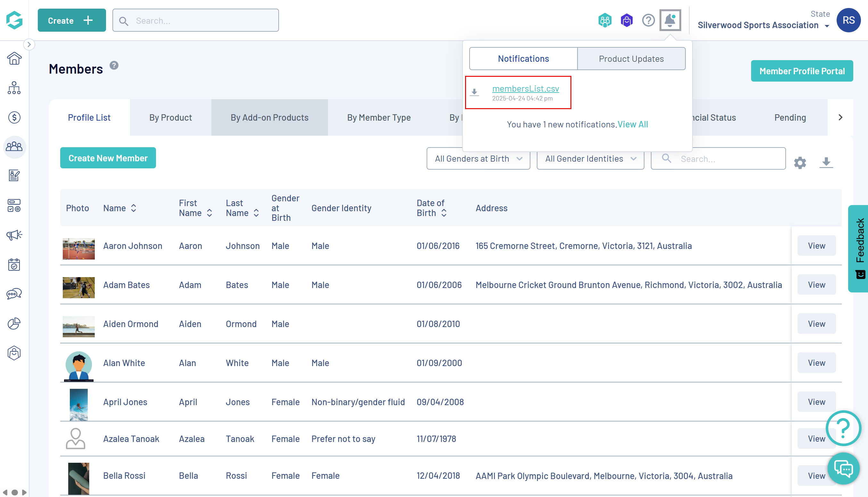Click the notification bell icon

(670, 20)
